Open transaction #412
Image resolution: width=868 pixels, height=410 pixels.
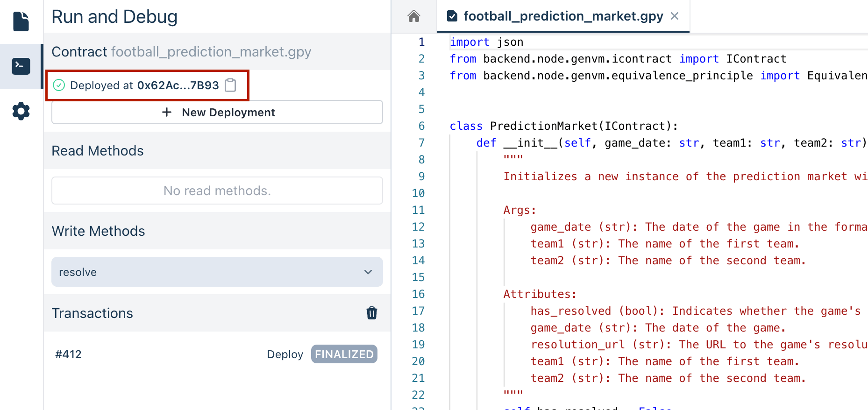pyautogui.click(x=69, y=354)
